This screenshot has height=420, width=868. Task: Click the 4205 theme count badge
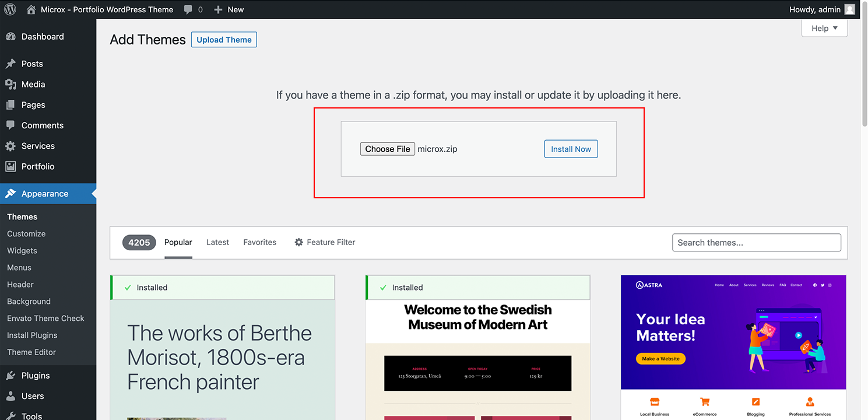(x=139, y=242)
